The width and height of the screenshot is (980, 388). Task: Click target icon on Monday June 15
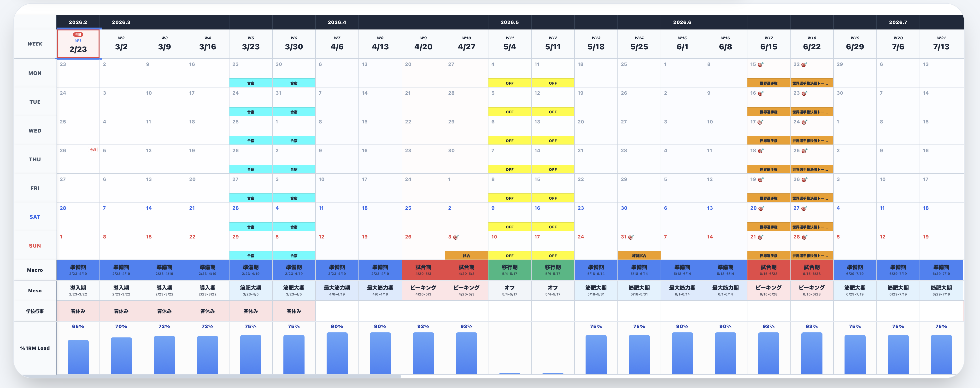tap(760, 65)
